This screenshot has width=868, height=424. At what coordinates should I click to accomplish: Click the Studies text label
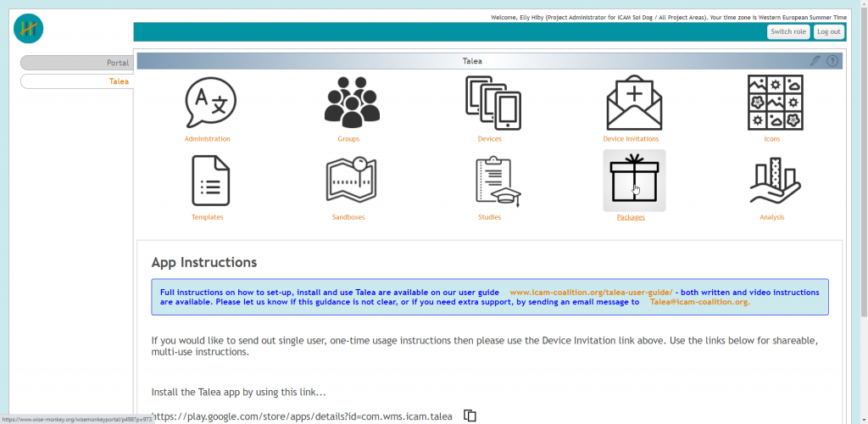coord(489,217)
